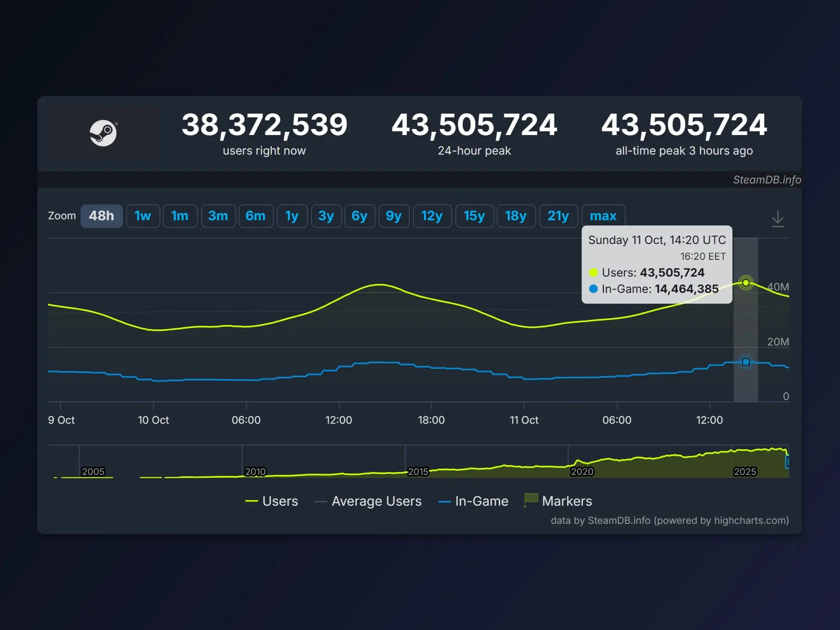This screenshot has height=630, width=840.
Task: Click the 20M y-axis label
Action: click(x=778, y=342)
